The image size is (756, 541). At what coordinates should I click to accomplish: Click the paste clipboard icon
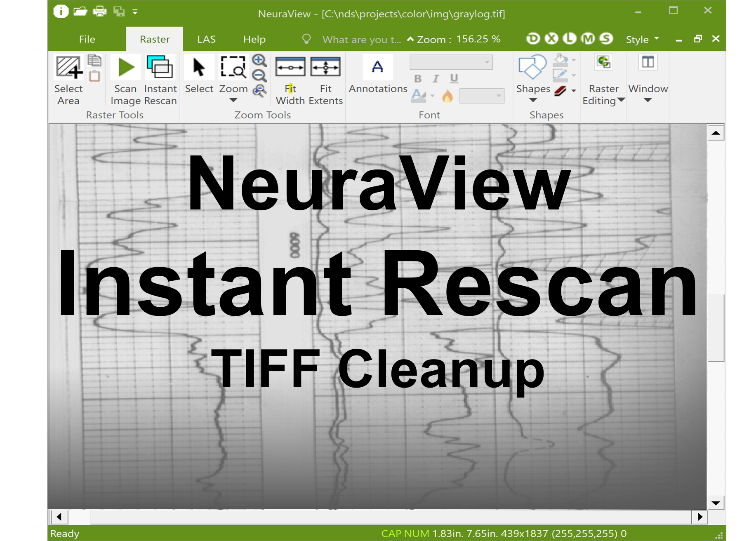point(94,76)
